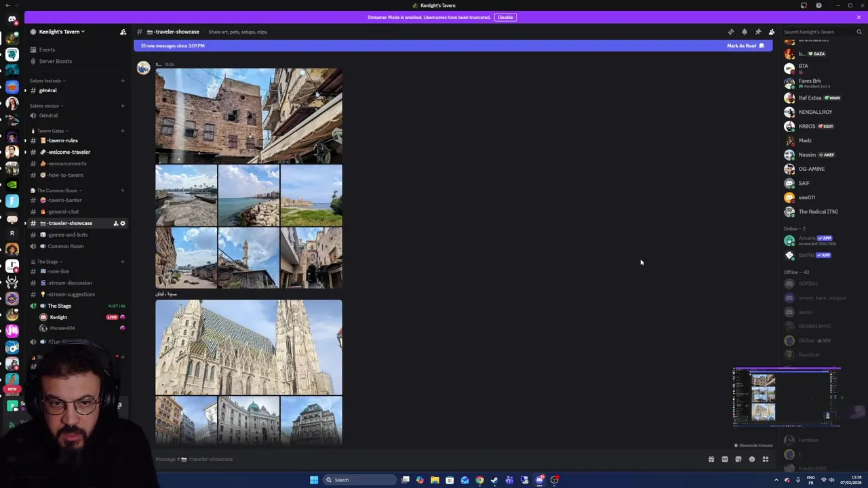This screenshot has height=488, width=868.
Task: Add channel with plus next to The Stage category
Action: coord(123,262)
